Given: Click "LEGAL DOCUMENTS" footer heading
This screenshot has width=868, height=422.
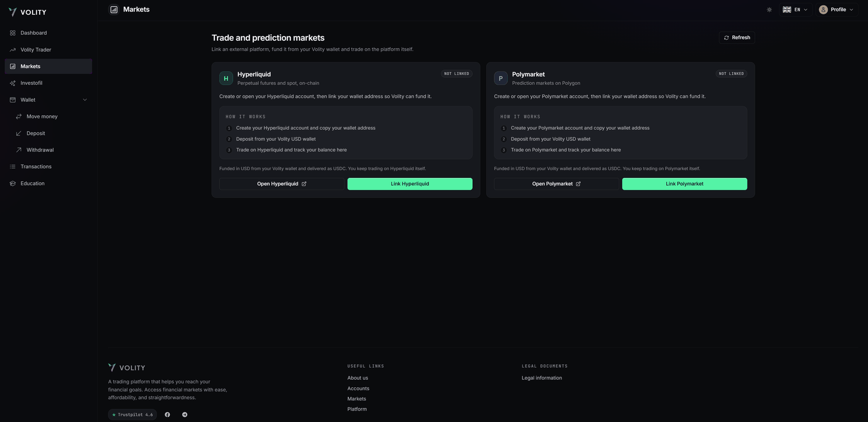Looking at the screenshot, I should point(545,367).
